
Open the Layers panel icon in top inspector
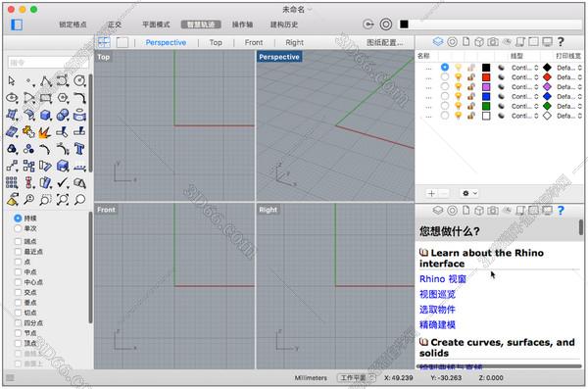click(438, 41)
